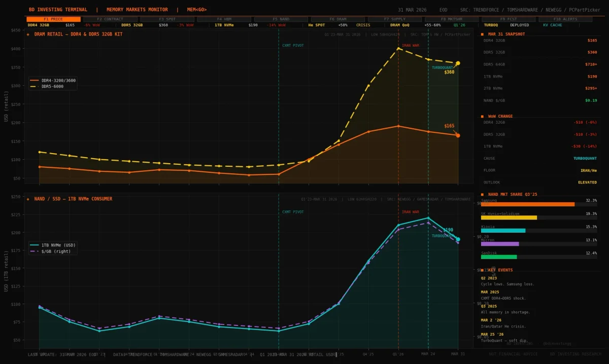Click the He SPOT +50% ticker entry
This screenshot has height=364, width=609.
[328, 25]
